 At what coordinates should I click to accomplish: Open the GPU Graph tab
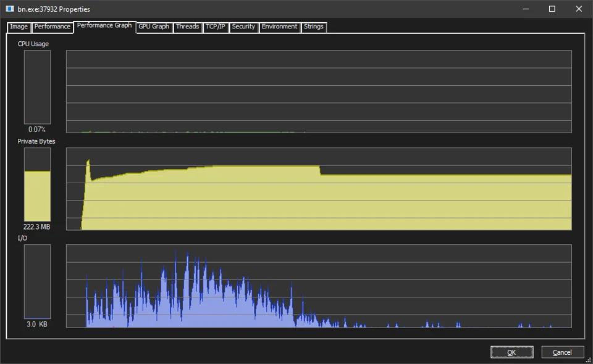[154, 27]
